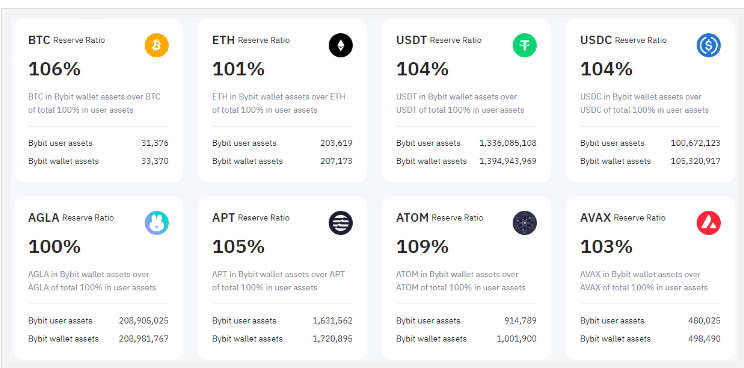Click the ATOM 109% reserve ratio
Image resolution: width=744 pixels, height=368 pixels.
422,247
